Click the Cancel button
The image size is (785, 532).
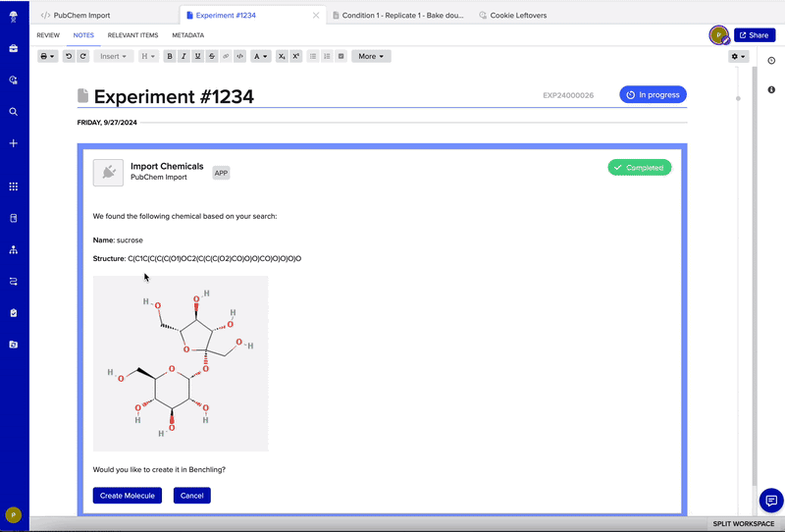coord(191,496)
